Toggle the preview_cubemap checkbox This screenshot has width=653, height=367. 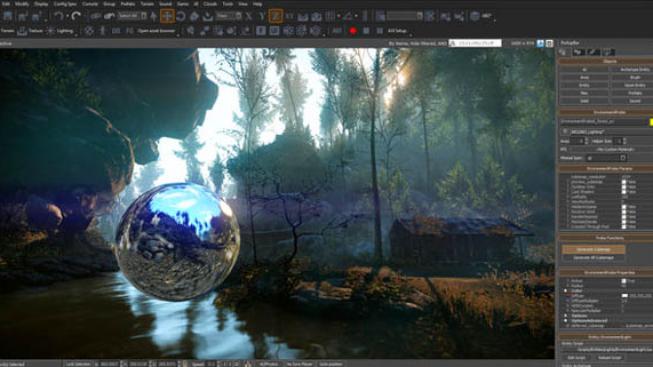624,182
